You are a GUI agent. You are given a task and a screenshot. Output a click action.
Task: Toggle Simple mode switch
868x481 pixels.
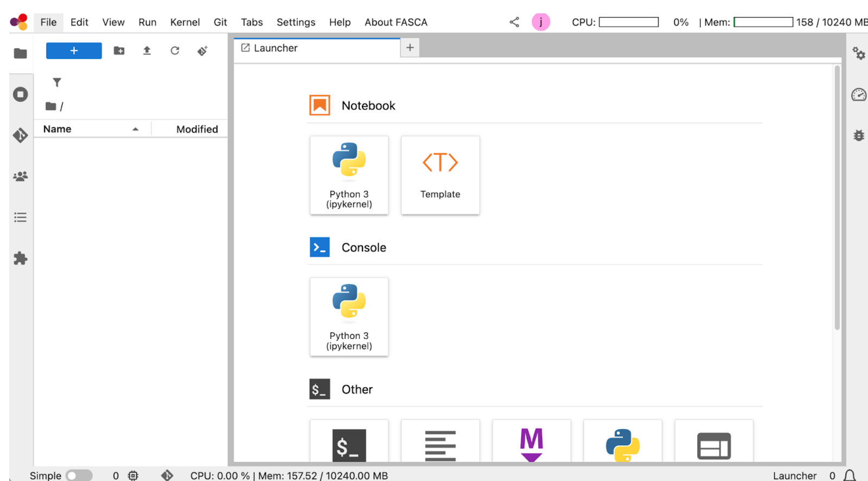pyautogui.click(x=79, y=476)
